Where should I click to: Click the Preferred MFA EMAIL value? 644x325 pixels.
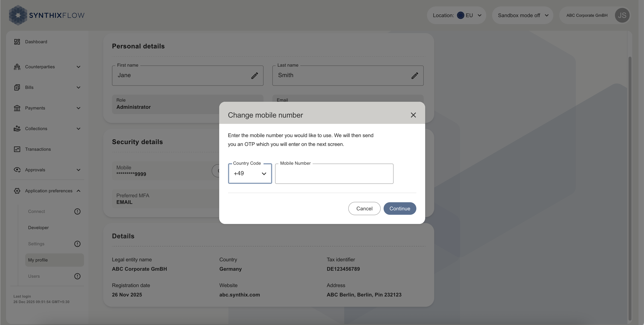coord(124,202)
